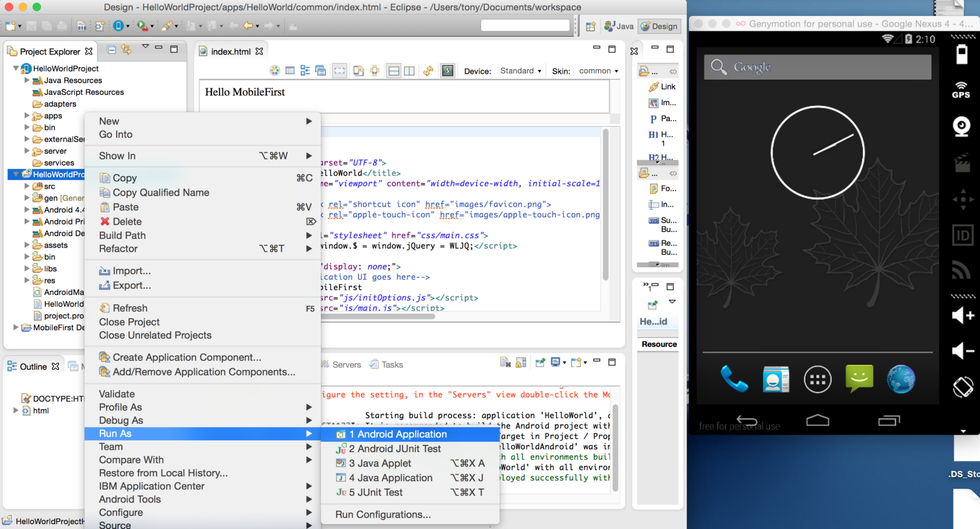This screenshot has width=980, height=529.
Task: Expand html node in Outline
Action: [15, 411]
